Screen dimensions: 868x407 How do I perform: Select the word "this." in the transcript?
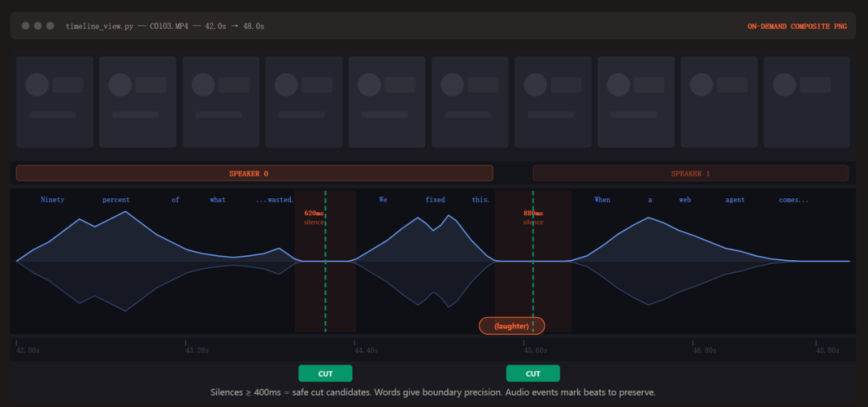[481, 200]
